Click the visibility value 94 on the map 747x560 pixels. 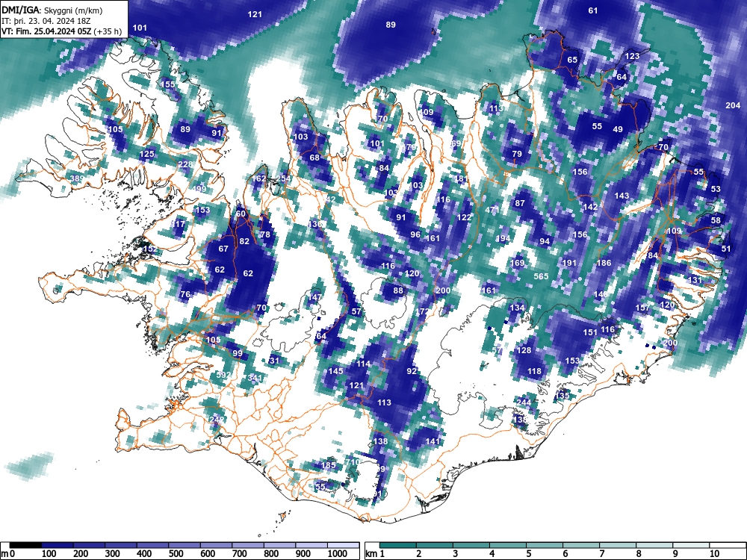(545, 241)
